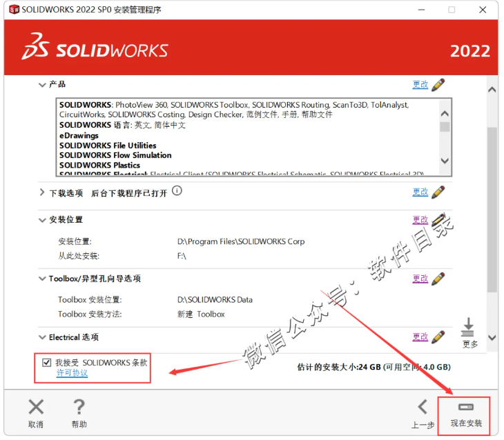
Task: Open the 许可协议 link
Action: tap(72, 373)
